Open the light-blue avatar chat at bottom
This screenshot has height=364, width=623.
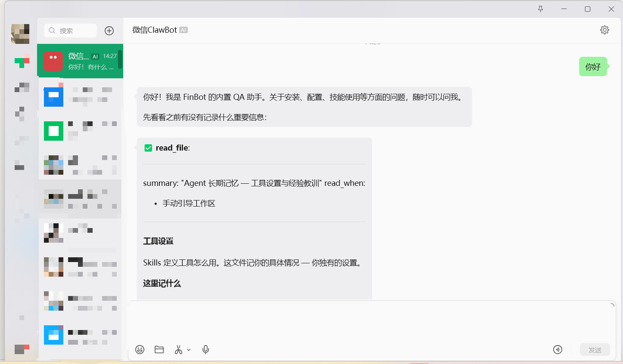(x=80, y=335)
